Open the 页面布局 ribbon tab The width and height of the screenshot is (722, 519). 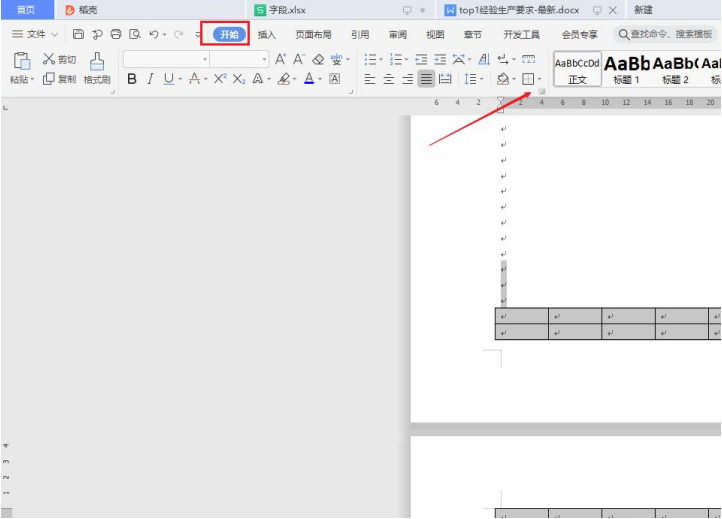313,34
